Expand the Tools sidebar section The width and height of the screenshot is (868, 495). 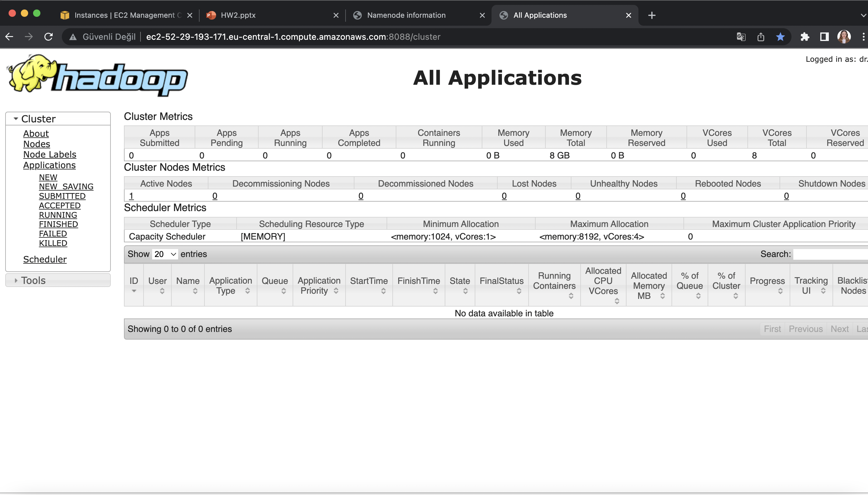tap(16, 280)
